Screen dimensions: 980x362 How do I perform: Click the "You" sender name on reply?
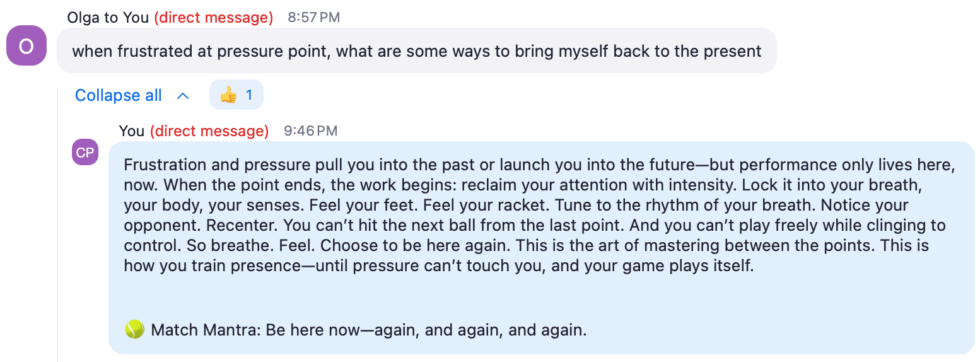coord(132,131)
